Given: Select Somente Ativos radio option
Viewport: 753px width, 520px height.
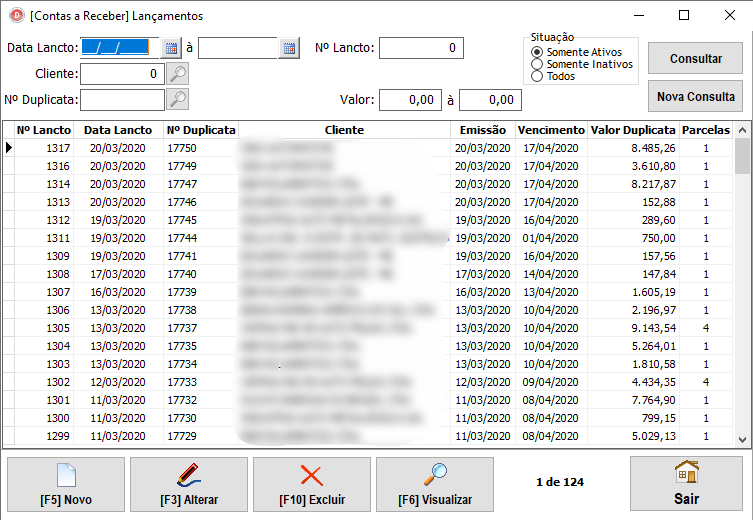Looking at the screenshot, I should 538,52.
